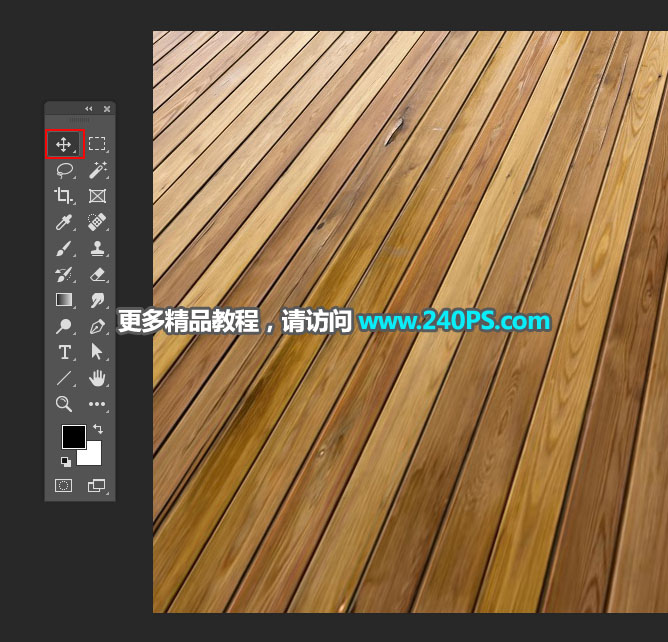
Task: Select the Move tool
Action: point(64,144)
